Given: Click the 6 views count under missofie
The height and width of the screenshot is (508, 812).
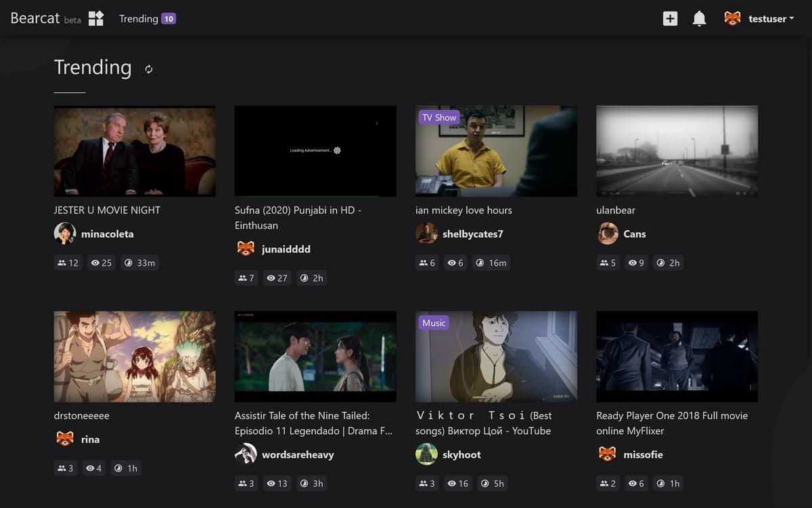Looking at the screenshot, I should pyautogui.click(x=636, y=484).
